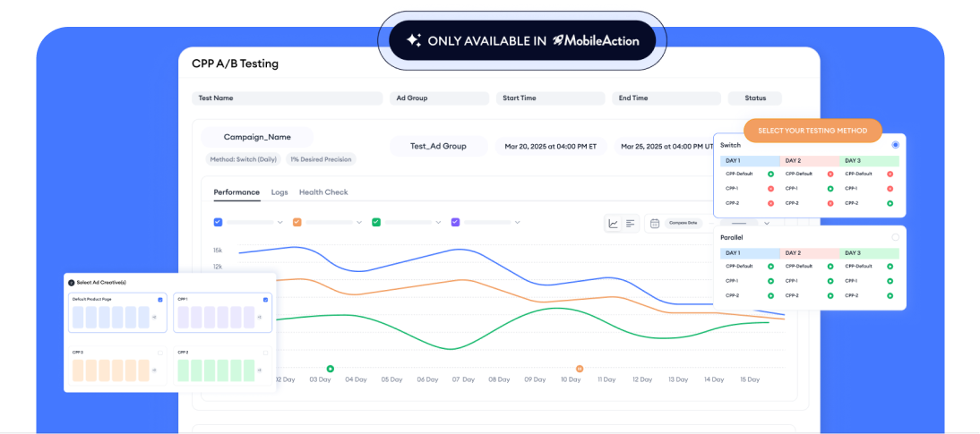Click the orange pause marker on 10 Day

[x=579, y=368]
